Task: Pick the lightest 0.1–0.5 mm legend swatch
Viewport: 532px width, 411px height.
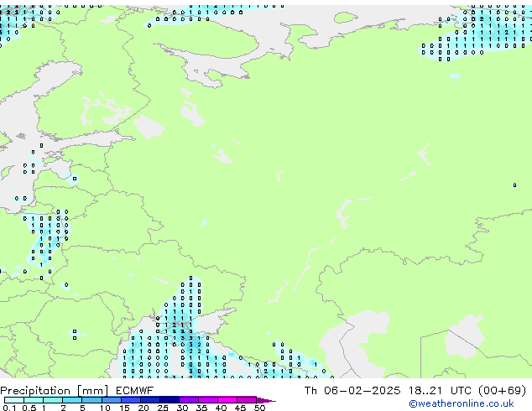Action: [14, 400]
